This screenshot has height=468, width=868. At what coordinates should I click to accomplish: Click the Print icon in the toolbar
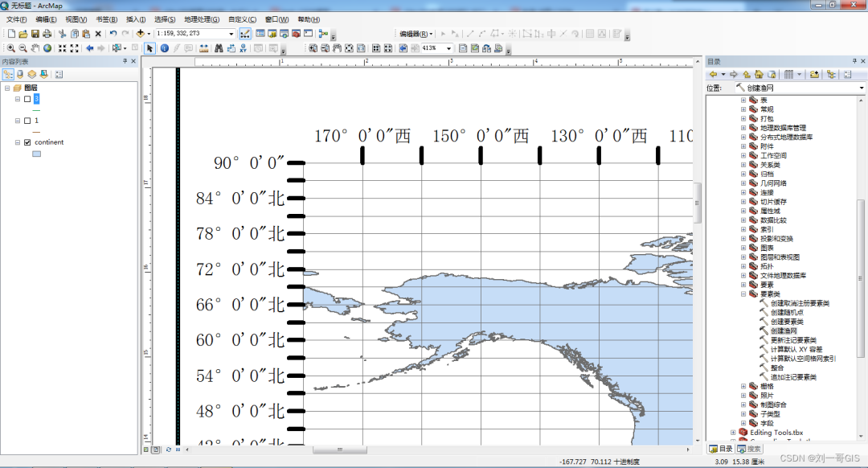tap(47, 34)
